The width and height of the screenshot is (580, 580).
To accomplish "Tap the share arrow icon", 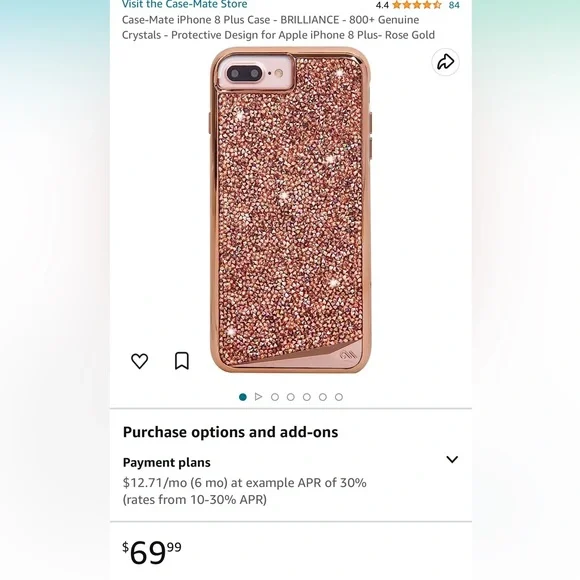I will coord(445,62).
